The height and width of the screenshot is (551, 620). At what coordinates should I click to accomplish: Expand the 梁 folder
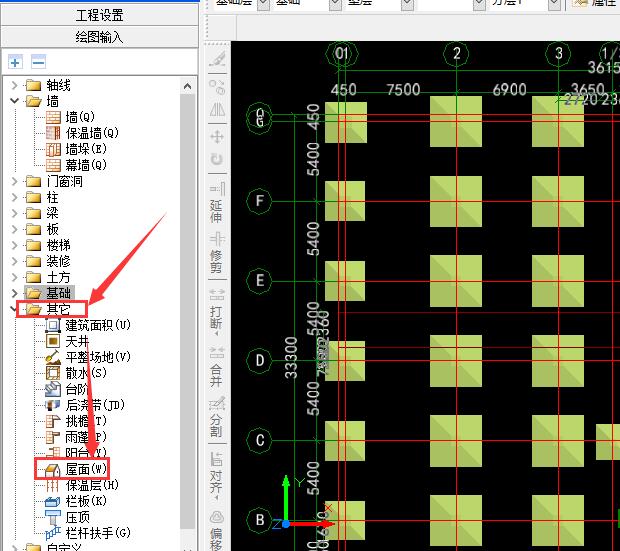point(14,213)
